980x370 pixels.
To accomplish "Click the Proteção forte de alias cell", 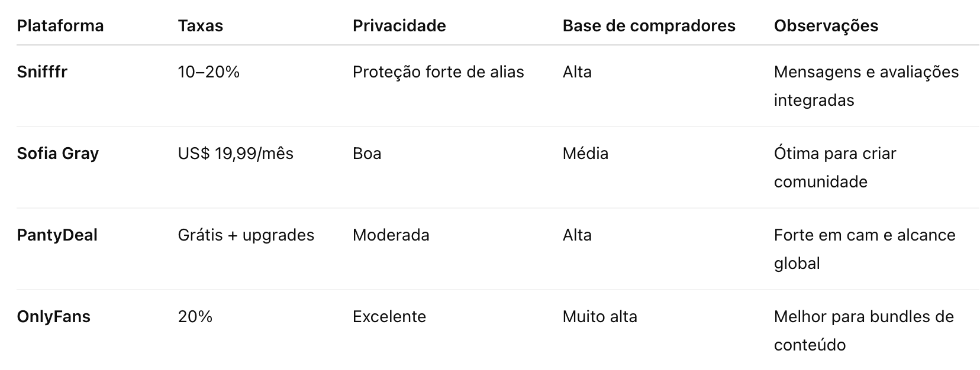I will 438,72.
